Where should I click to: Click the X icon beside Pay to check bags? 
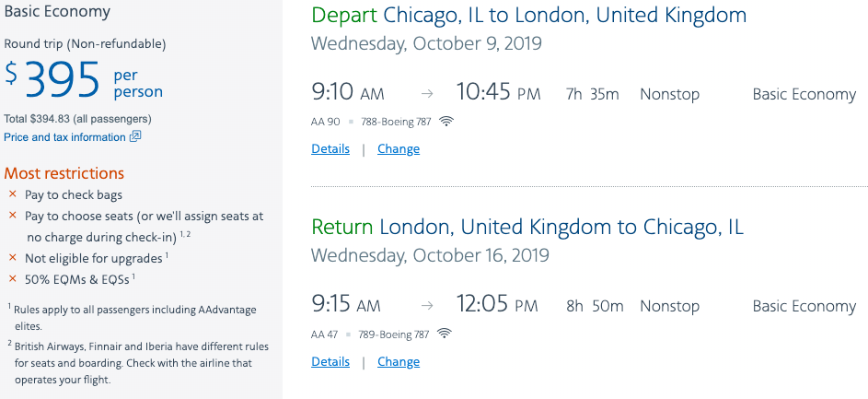pos(13,194)
